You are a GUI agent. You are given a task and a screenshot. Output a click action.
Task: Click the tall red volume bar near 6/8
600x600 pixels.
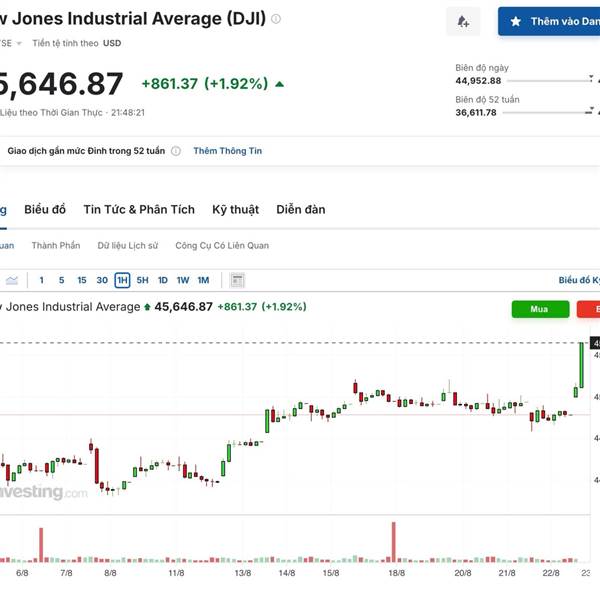41,545
